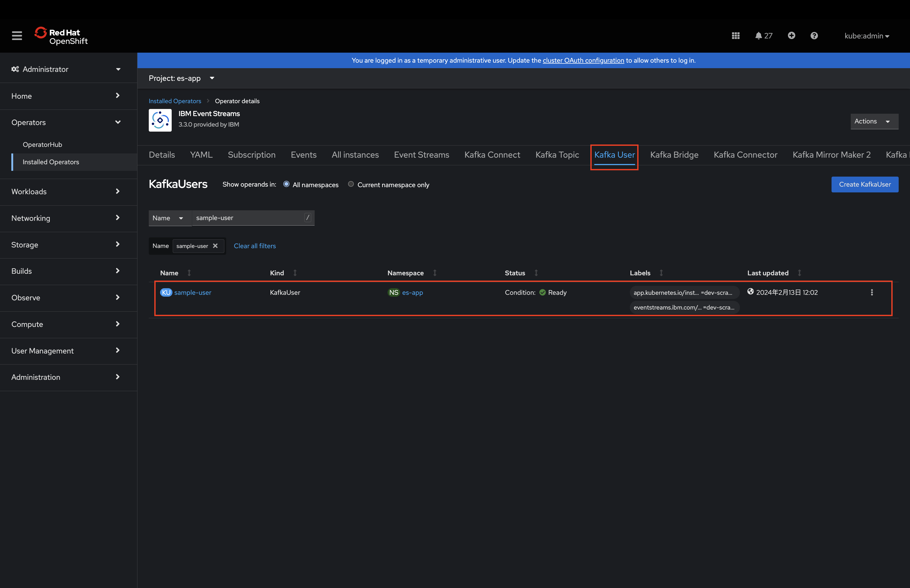Screen dimensions: 910x588
Task: Click the Create KafkaUser button
Action: coord(864,185)
